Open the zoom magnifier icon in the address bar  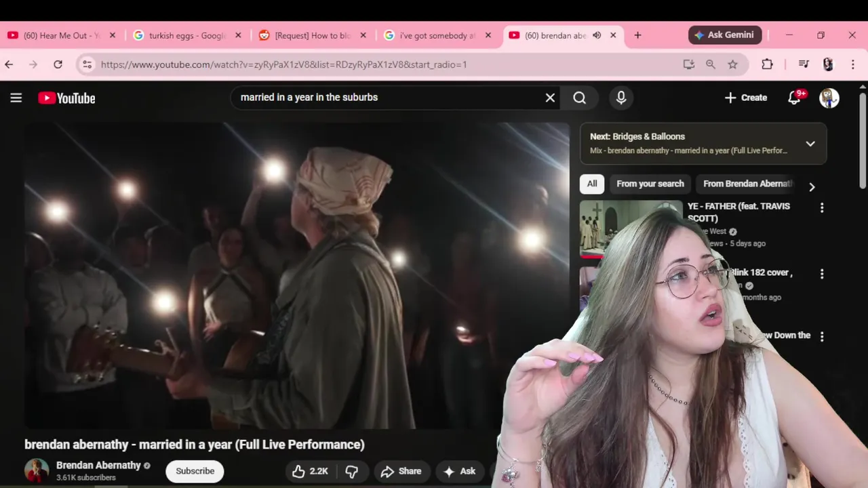[711, 64]
